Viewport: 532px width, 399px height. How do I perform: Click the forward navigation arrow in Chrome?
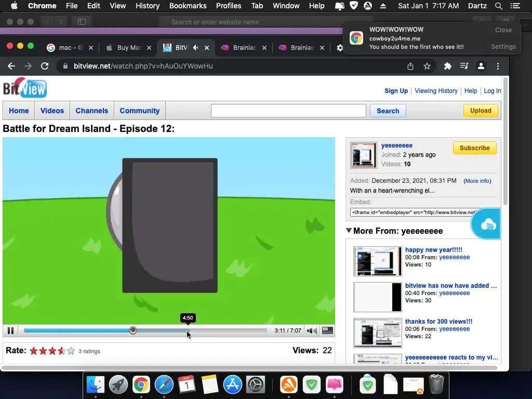(28, 66)
